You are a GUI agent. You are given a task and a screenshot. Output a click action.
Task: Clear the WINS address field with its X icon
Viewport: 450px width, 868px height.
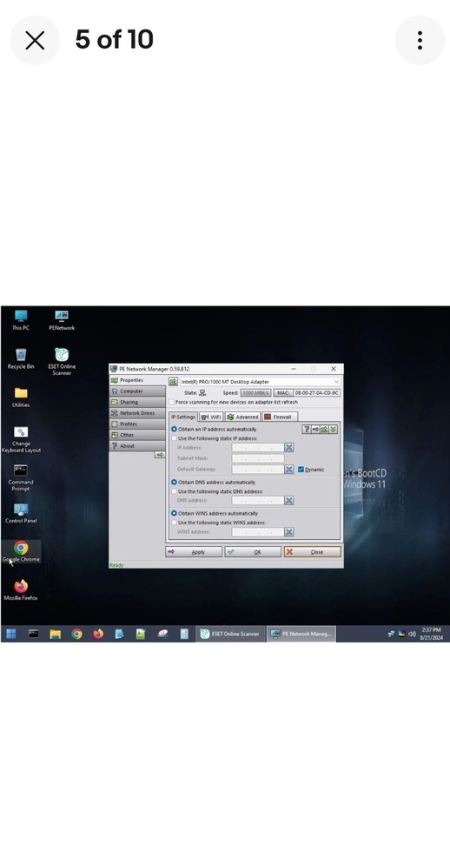(288, 532)
